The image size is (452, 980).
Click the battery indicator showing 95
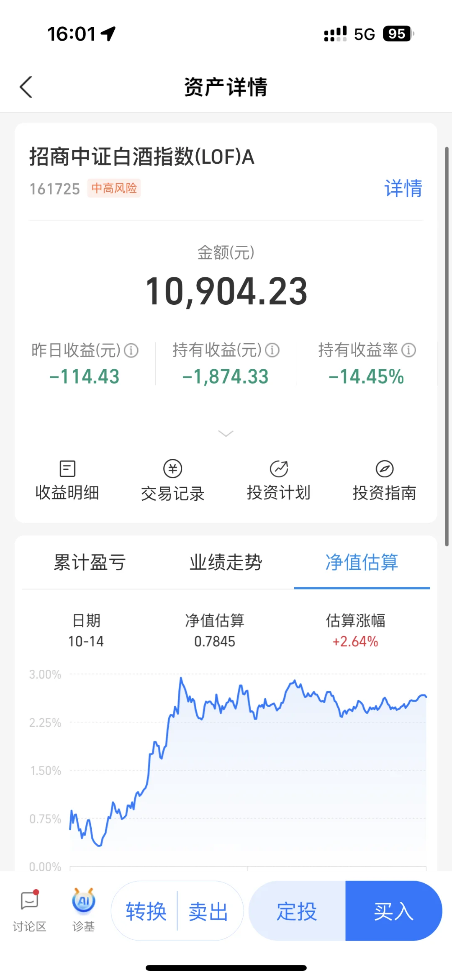(x=398, y=34)
